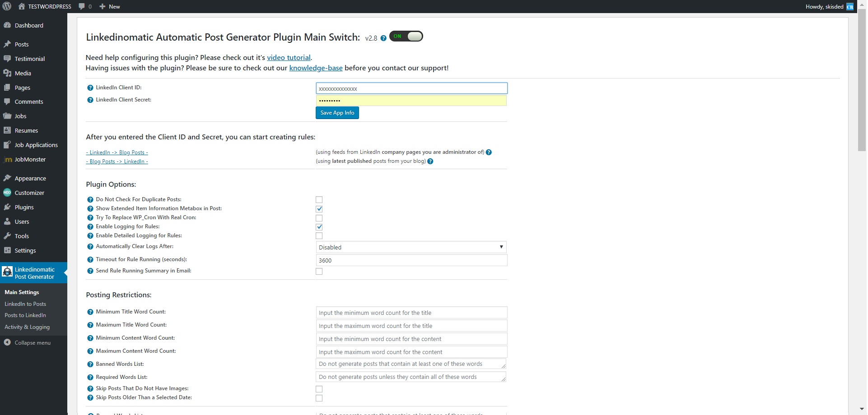Click the Minimum Title Word Count field

[x=411, y=313]
